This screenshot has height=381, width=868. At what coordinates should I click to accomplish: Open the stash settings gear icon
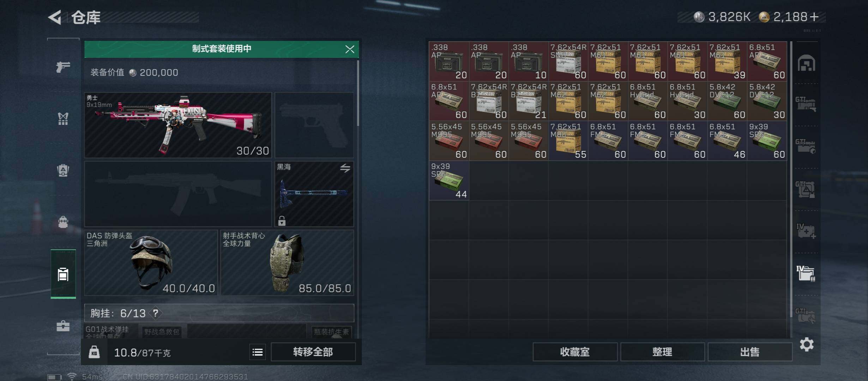[x=807, y=344]
